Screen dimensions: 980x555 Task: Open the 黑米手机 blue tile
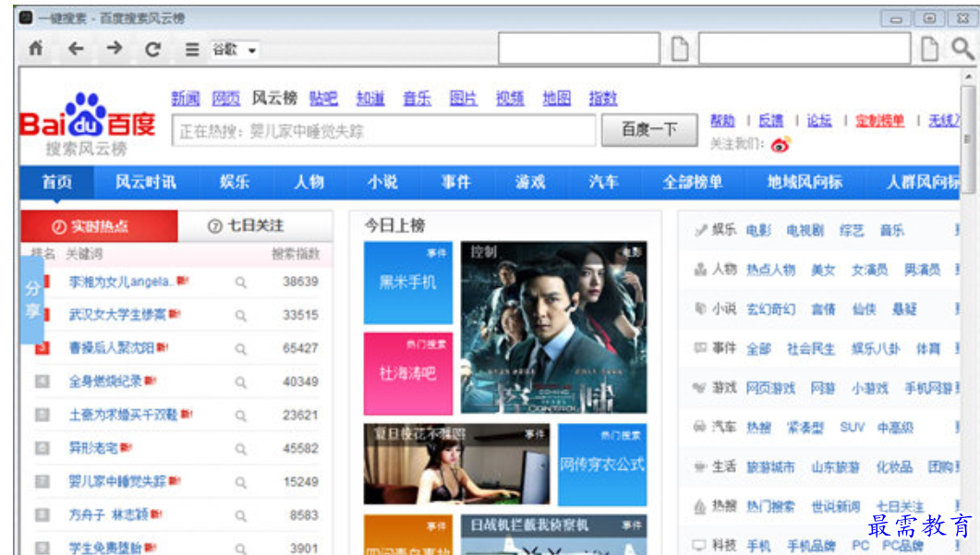tap(408, 283)
